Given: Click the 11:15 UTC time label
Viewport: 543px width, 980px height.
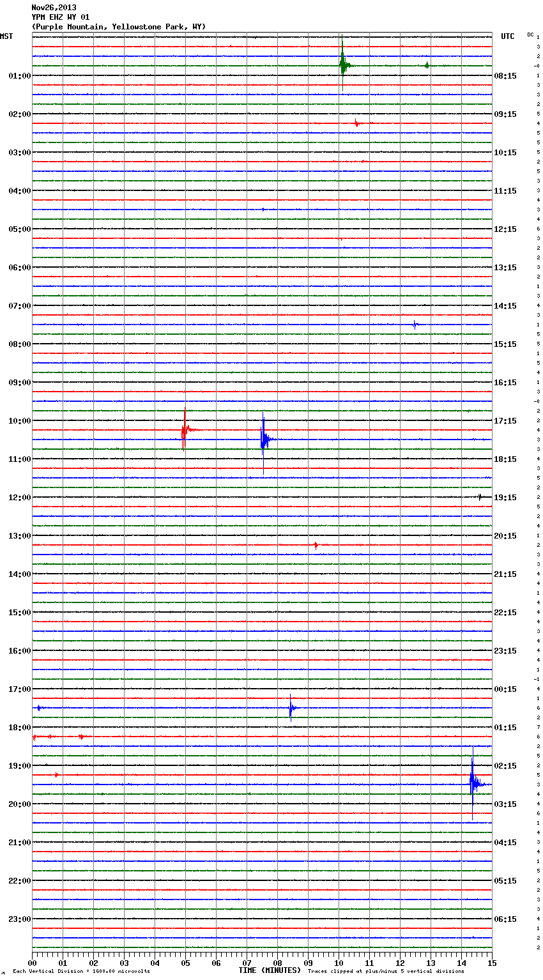Looking at the screenshot, I should point(505,190).
